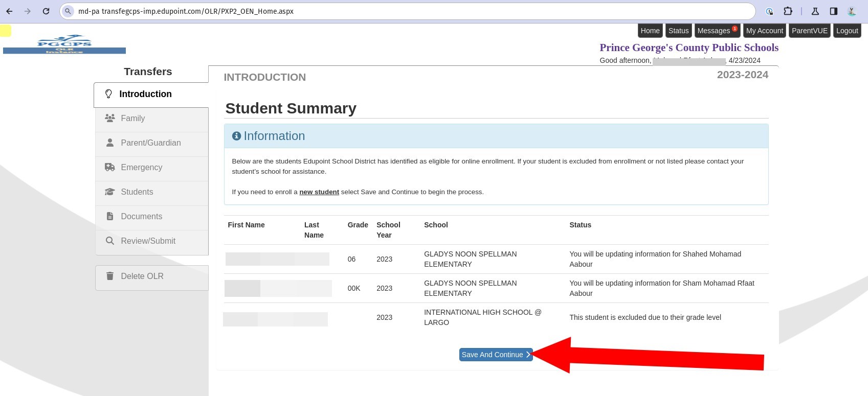Image resolution: width=868 pixels, height=396 pixels.
Task: Open the Home menu item
Action: tap(650, 31)
